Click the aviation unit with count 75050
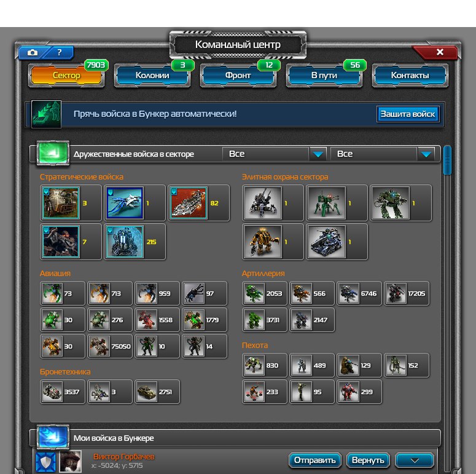The height and width of the screenshot is (474, 476). [x=98, y=346]
